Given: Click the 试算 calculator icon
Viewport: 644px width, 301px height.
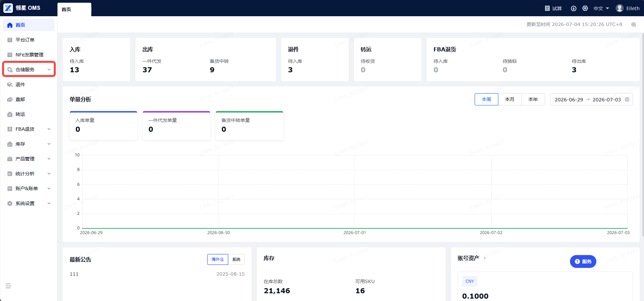Looking at the screenshot, I should click(x=547, y=8).
